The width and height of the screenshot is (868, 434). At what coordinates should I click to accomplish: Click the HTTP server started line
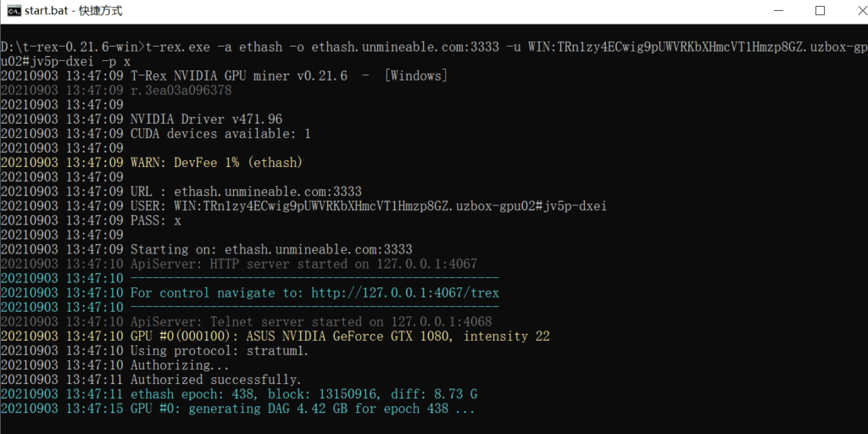click(303, 264)
